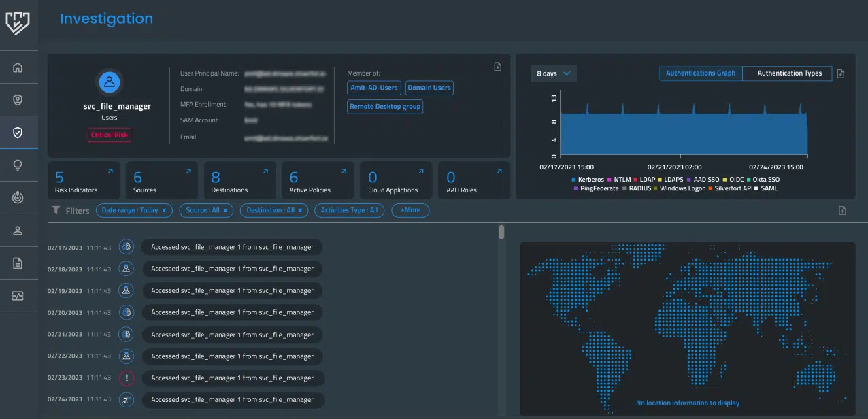Screen dimensions: 868x419
Task: Click the export icon in user profile card
Action: tap(497, 67)
